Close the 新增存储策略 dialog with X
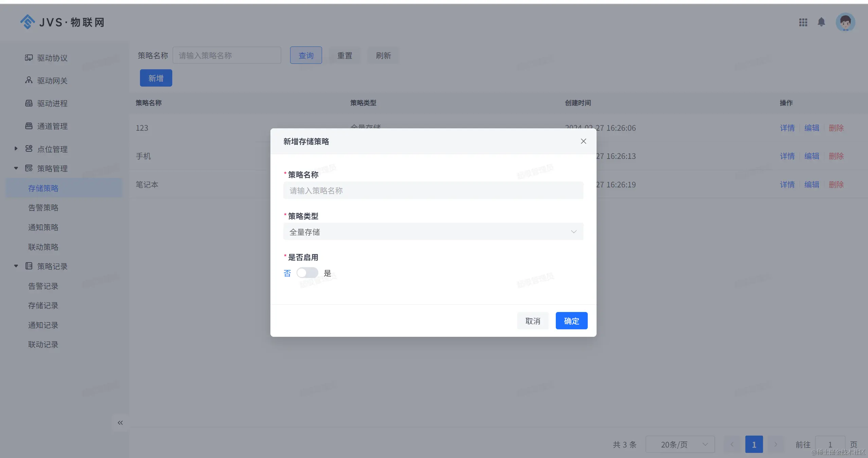This screenshot has height=458, width=868. point(583,141)
